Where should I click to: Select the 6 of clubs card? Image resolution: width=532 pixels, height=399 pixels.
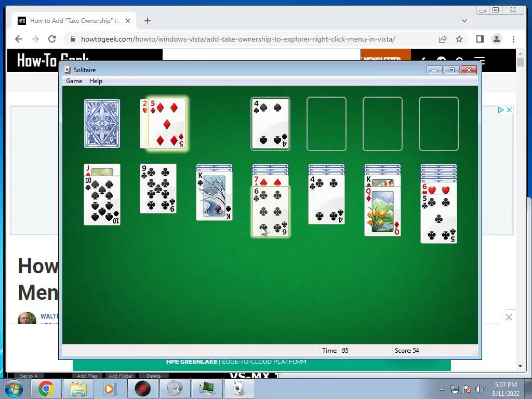pyautogui.click(x=270, y=212)
